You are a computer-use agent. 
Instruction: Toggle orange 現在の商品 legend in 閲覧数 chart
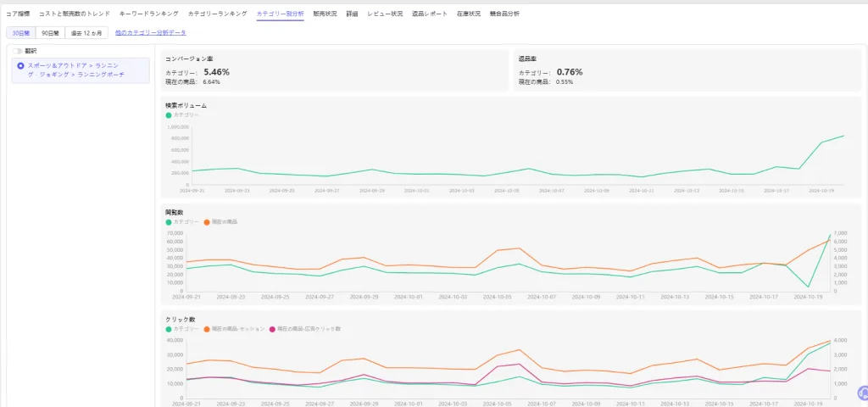[220, 221]
